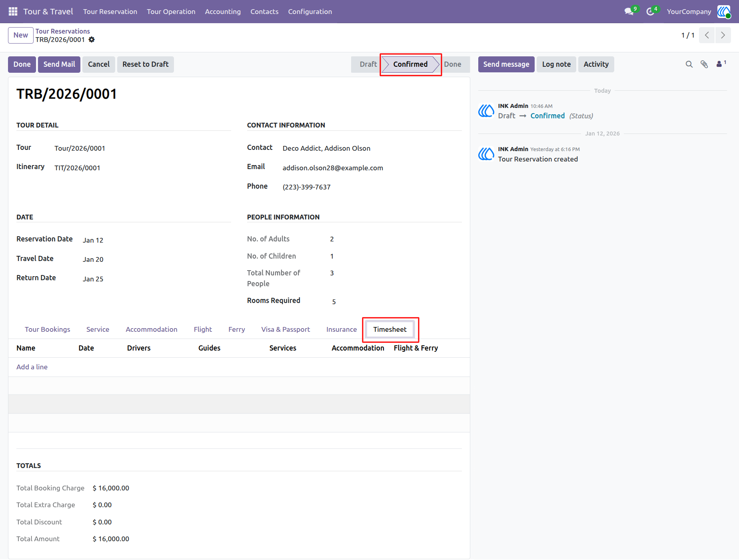Expand the Accounting menu

223,12
